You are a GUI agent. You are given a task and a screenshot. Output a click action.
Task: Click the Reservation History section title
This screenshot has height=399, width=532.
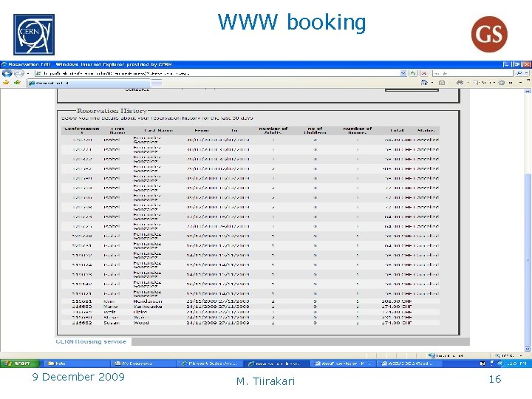[x=112, y=111]
